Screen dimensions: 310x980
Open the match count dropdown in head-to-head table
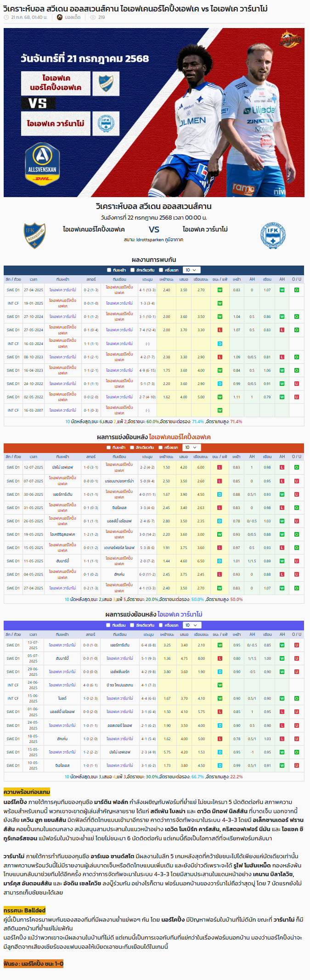[191, 270]
